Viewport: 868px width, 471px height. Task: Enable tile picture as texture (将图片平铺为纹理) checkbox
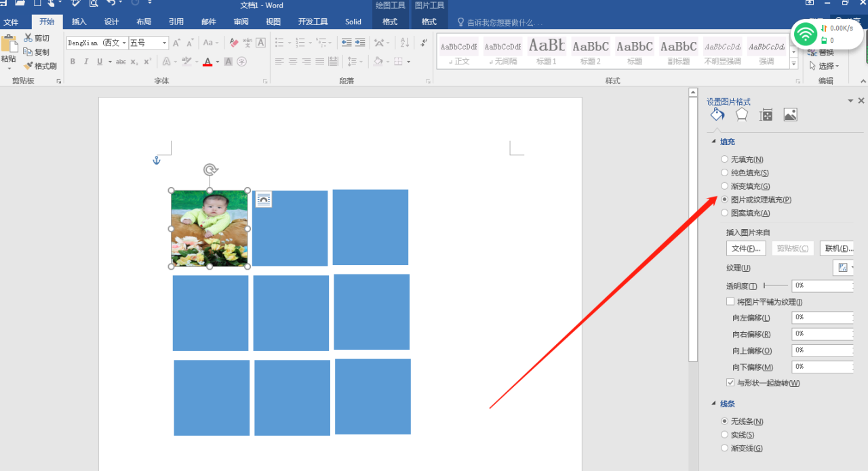730,302
